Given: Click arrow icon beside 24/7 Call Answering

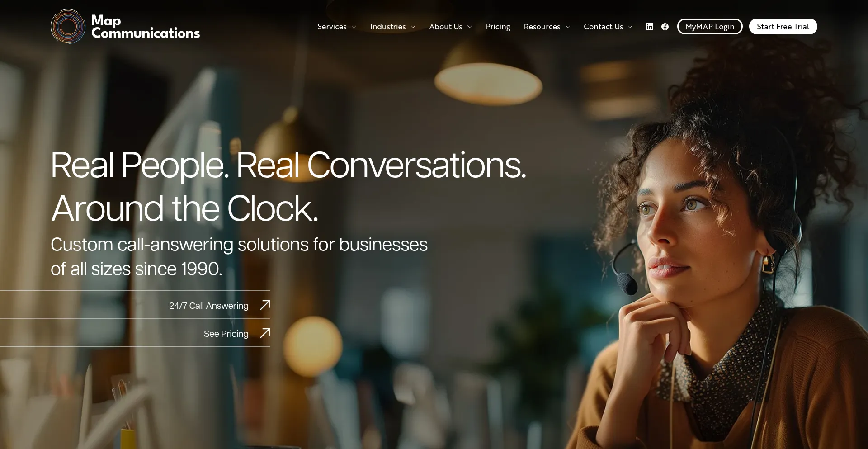Looking at the screenshot, I should pyautogui.click(x=265, y=305).
